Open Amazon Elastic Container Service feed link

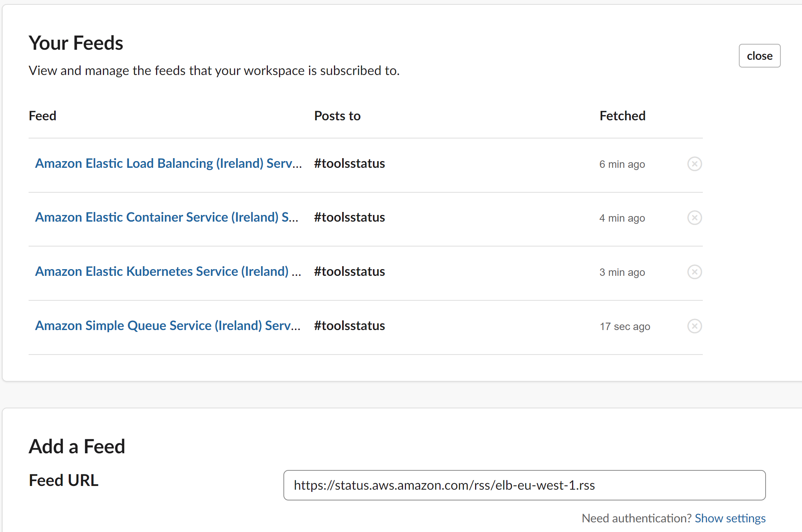167,217
